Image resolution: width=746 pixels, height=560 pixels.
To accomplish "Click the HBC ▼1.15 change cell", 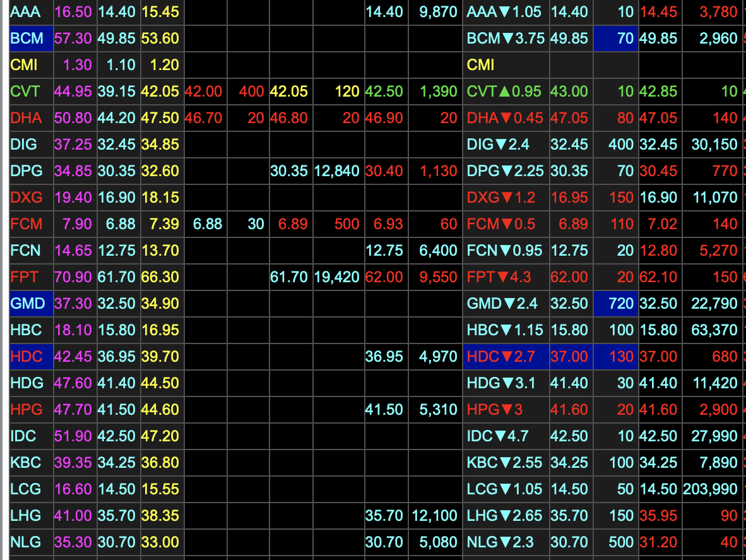I will 506,330.
